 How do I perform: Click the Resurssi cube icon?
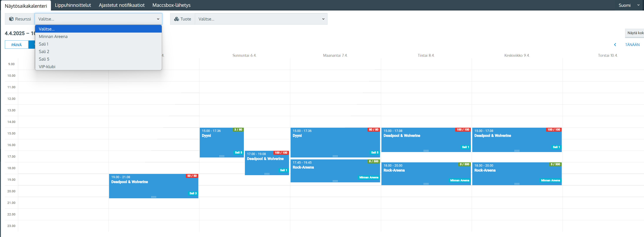(x=11, y=19)
